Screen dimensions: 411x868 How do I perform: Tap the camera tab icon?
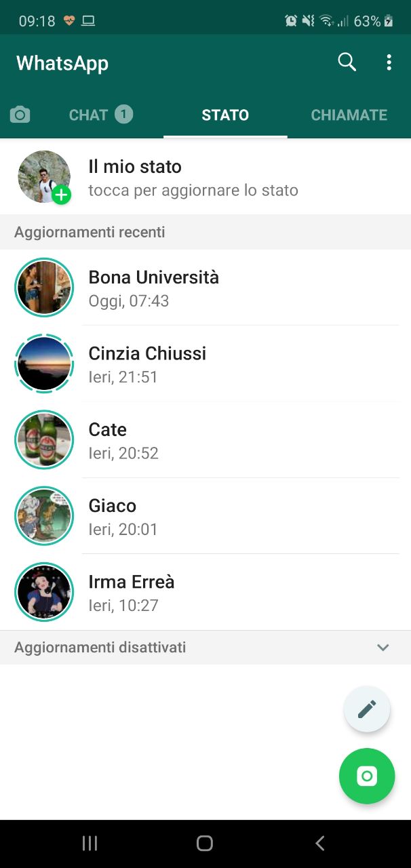pos(20,115)
